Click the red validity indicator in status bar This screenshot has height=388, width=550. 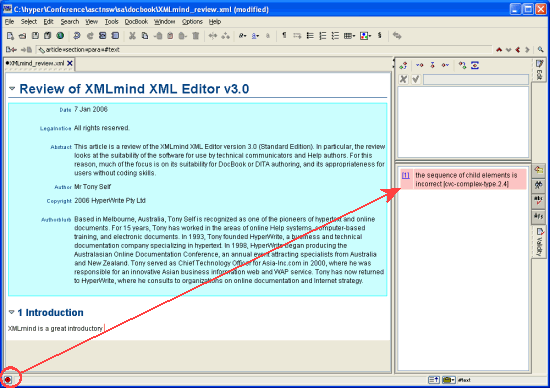tap(8, 380)
